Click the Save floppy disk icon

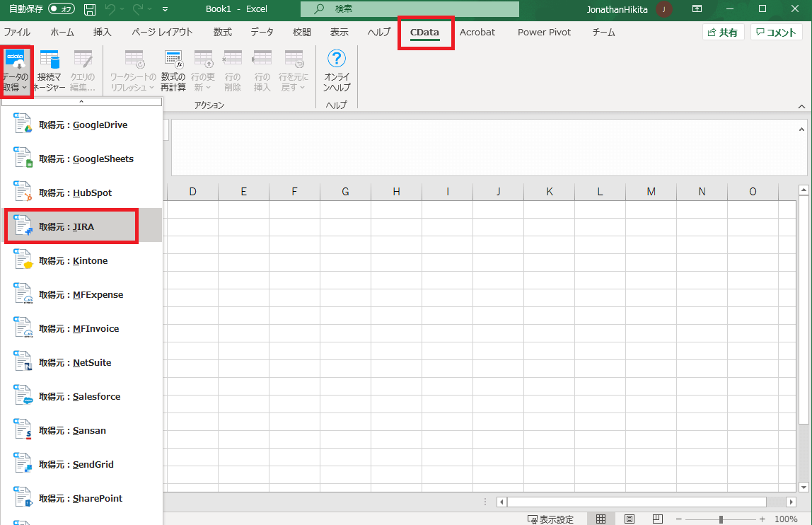(90, 8)
